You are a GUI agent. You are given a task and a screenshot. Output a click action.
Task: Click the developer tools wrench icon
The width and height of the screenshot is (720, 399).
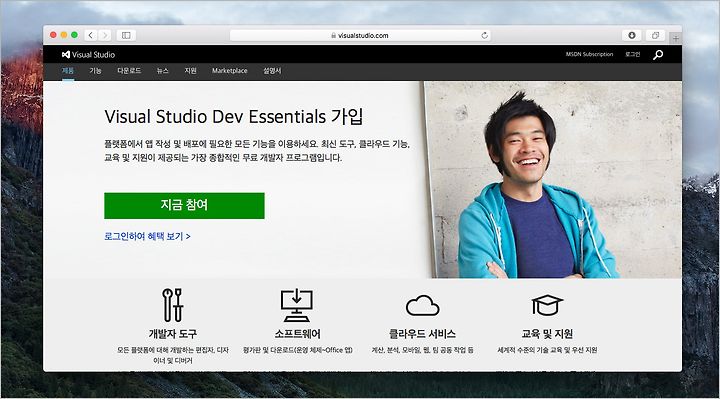point(173,305)
